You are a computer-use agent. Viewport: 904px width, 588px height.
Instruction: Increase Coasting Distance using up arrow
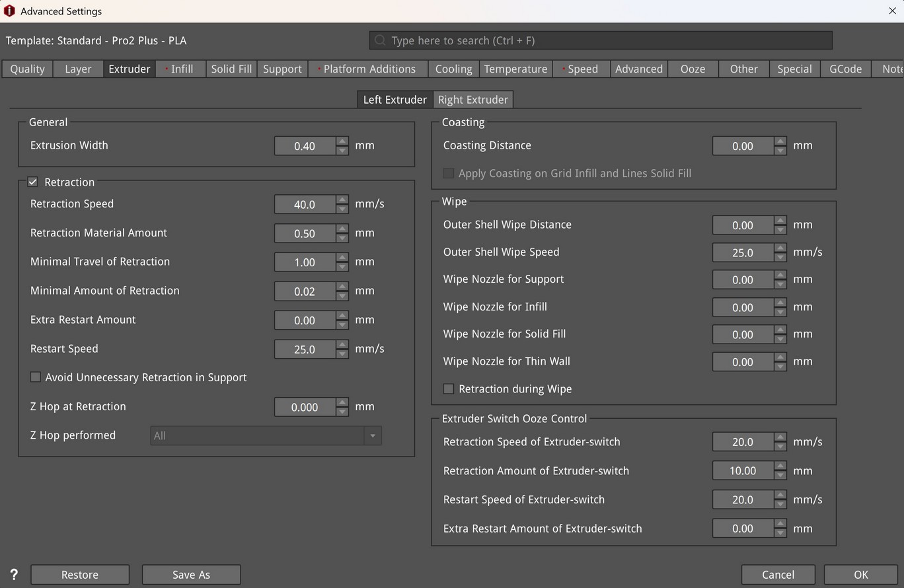(x=780, y=141)
